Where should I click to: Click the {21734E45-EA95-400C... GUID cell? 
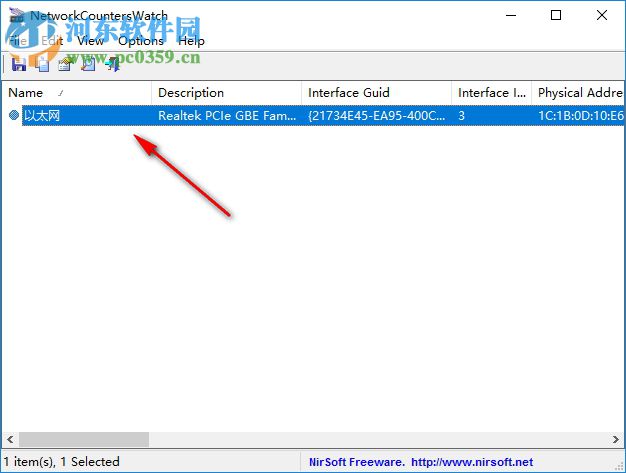tap(376, 116)
